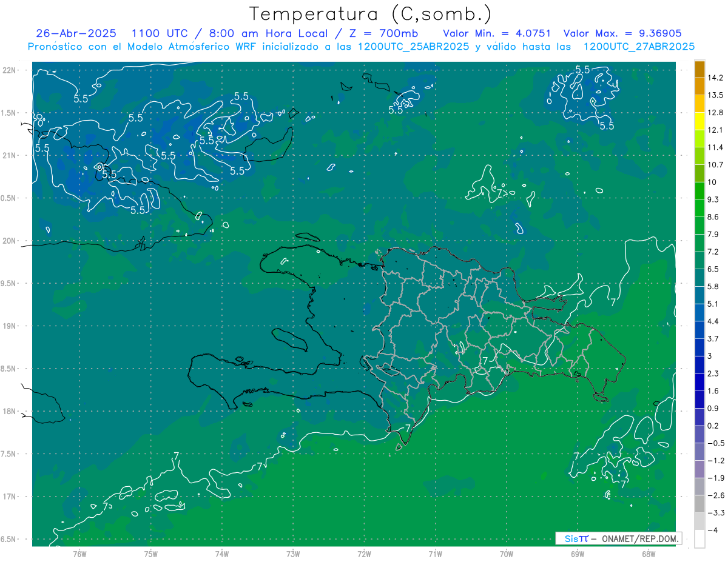Click the 13.5 color scale label
Viewport: 728px width, 562px height.
coord(716,95)
